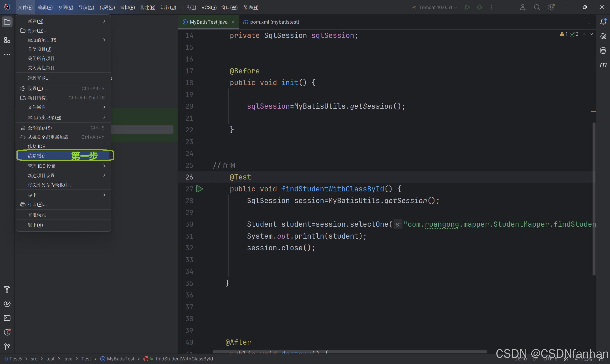
Task: Expand the 导出 submenu arrow
Action: (x=104, y=195)
